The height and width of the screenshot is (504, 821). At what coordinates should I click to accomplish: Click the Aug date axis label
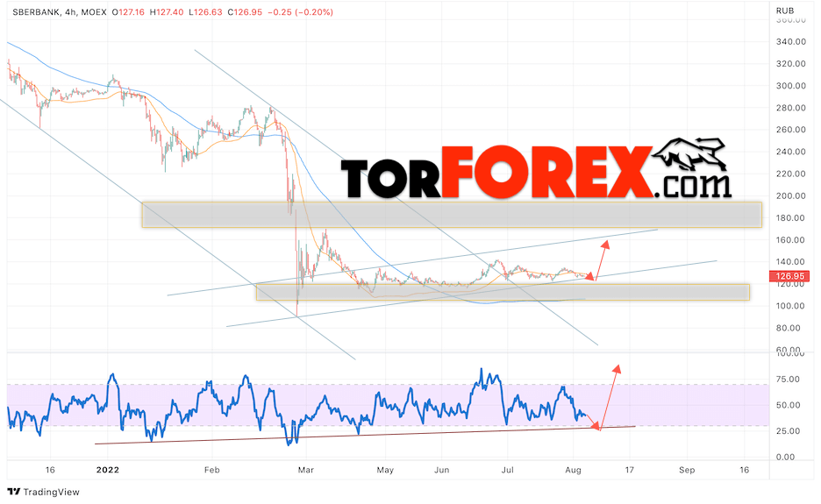tap(573, 470)
